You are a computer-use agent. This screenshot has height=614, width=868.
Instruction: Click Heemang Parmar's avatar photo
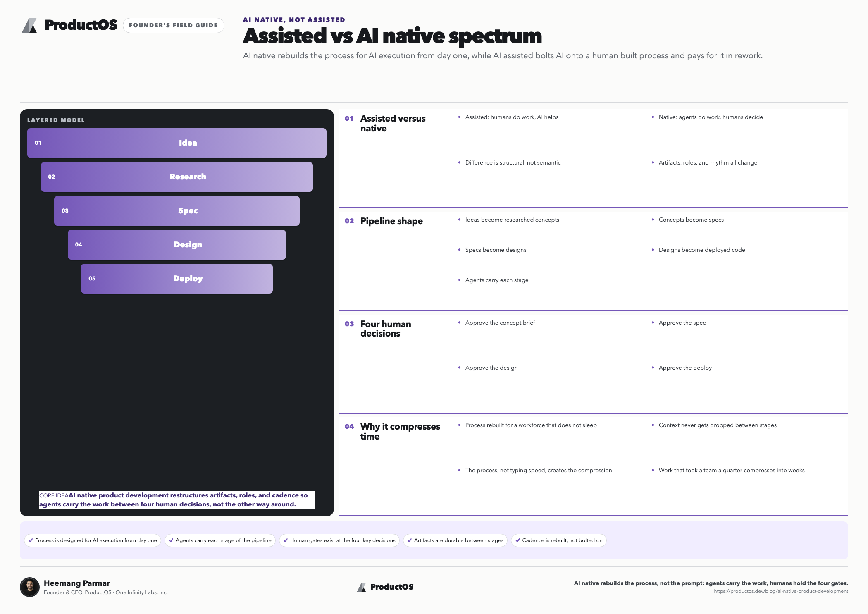pyautogui.click(x=30, y=587)
